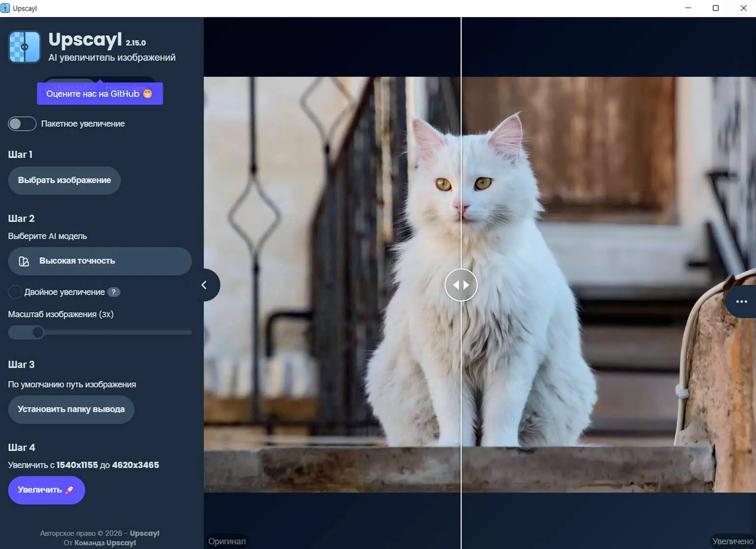The image size is (756, 549).
Task: Click the AI увеличитель изображений subtitle
Action: 112,58
